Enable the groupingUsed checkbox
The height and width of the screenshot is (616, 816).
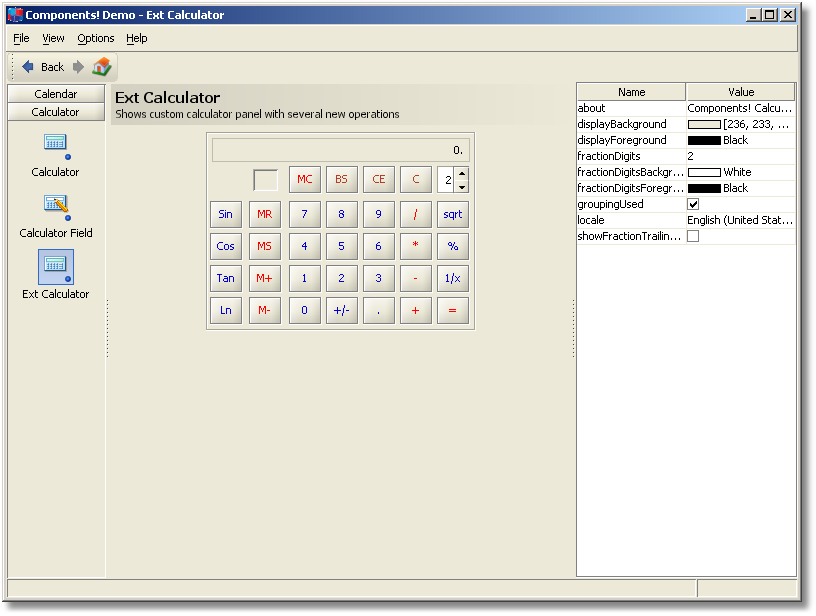click(693, 204)
